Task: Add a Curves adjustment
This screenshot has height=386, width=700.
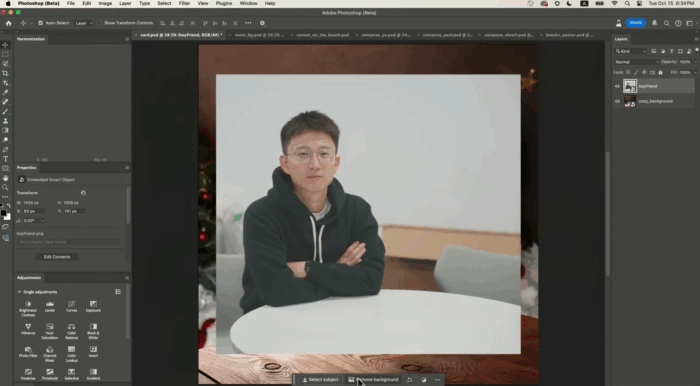Action: 71,306
